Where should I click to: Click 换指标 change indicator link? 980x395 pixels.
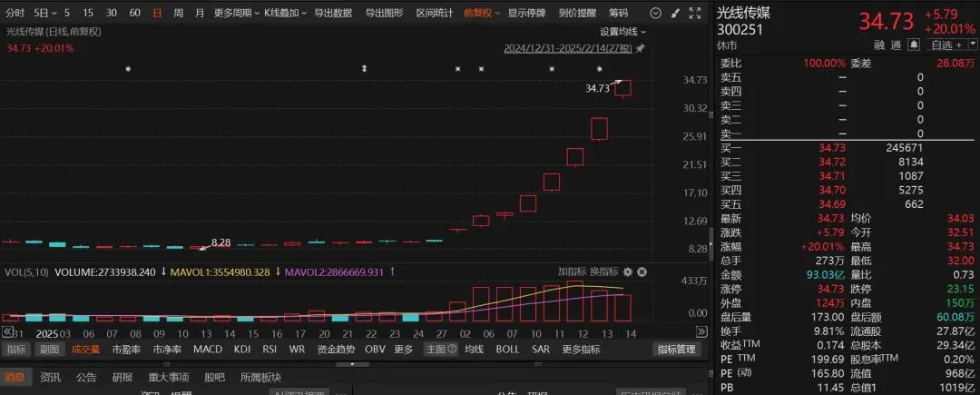pos(603,272)
